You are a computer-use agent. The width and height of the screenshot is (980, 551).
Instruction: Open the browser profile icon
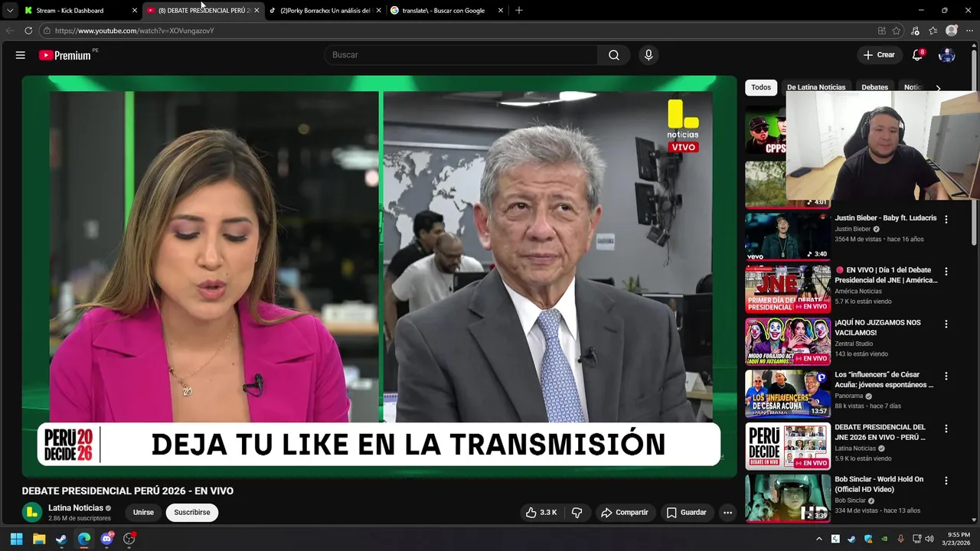coord(952,31)
